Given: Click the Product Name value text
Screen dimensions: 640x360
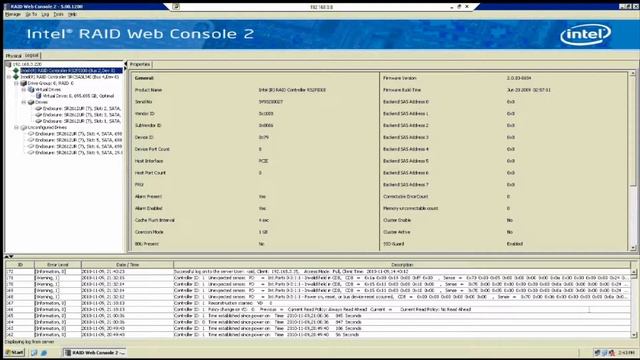Looking at the screenshot, I should 292,90.
